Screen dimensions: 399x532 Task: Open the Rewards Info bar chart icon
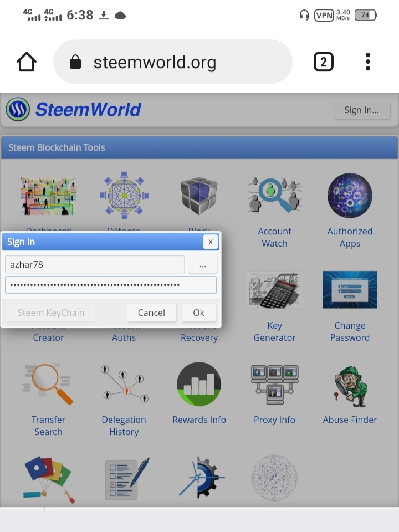pos(199,384)
